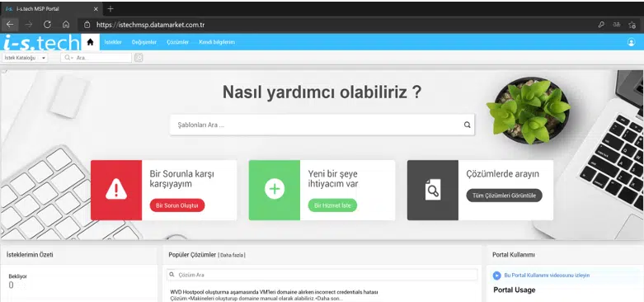Reload the page with browser refresh icon
This screenshot has height=302, width=644.
[x=47, y=25]
